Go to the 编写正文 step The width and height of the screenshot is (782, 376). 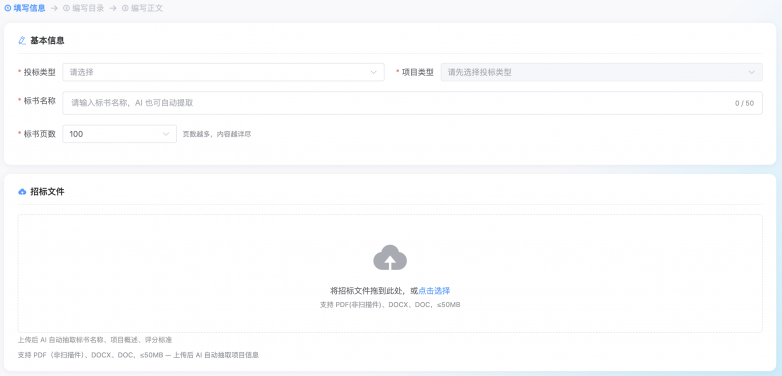147,8
